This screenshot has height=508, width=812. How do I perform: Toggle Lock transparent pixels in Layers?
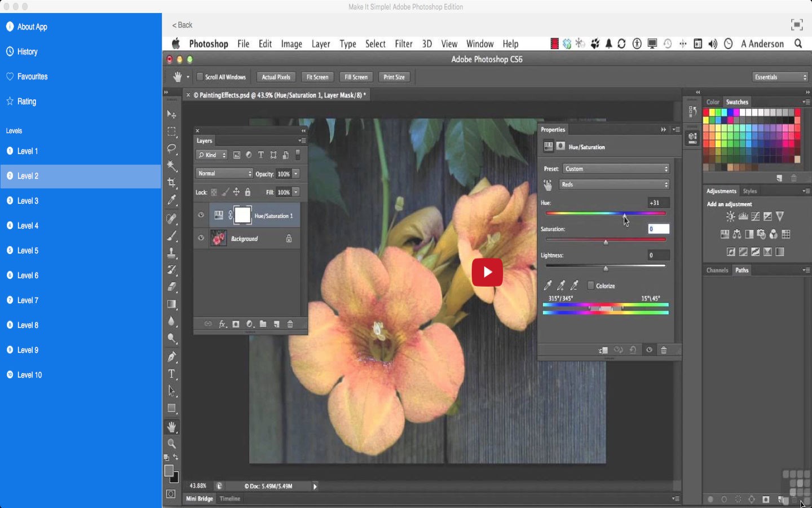click(214, 192)
